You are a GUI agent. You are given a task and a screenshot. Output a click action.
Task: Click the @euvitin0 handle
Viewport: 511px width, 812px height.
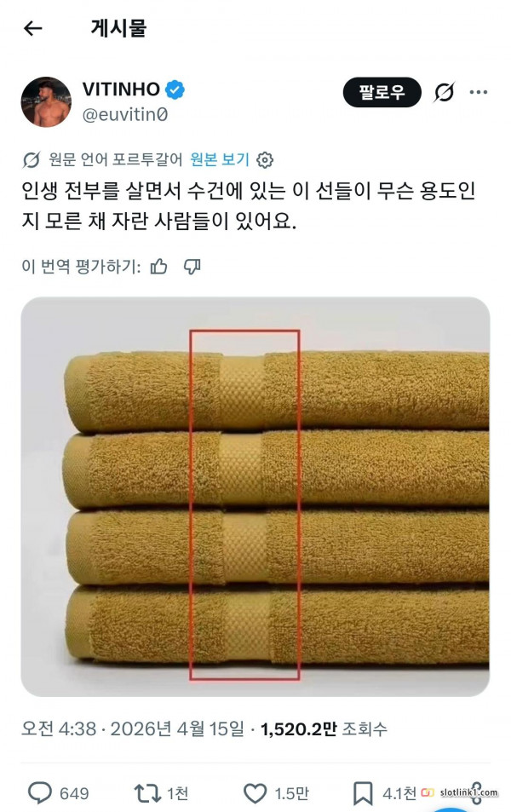click(125, 114)
